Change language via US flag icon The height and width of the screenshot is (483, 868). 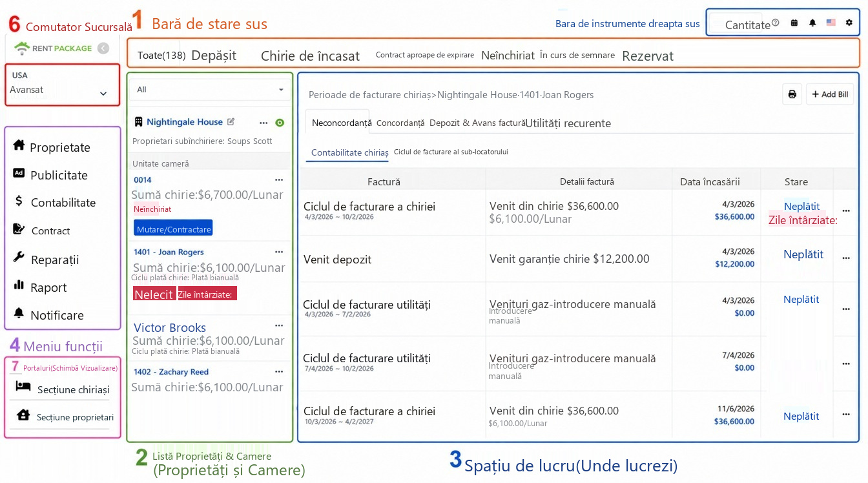(831, 23)
